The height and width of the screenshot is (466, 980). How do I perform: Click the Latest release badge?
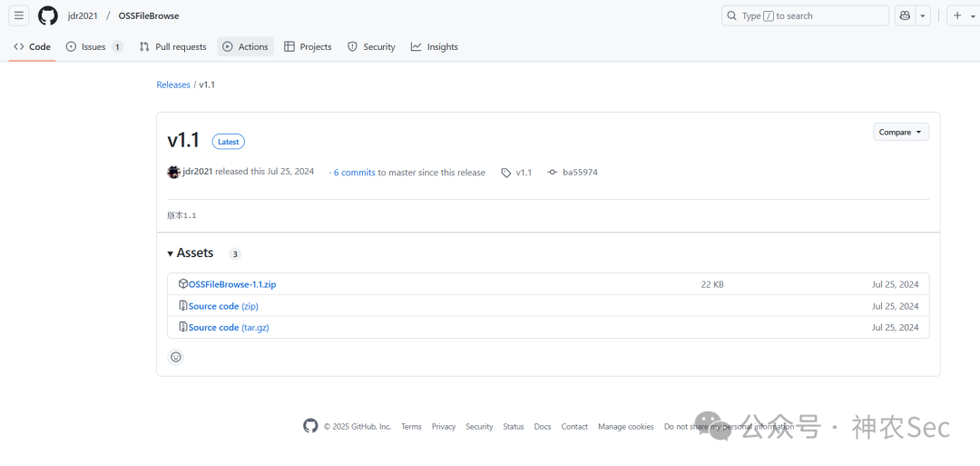[228, 142]
